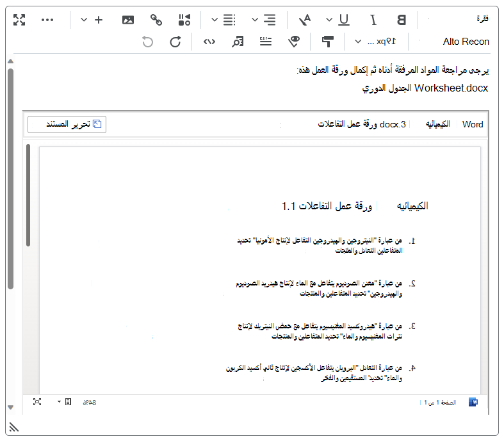The width and height of the screenshot is (504, 441).
Task: Click the الكيميائيه label in the viewer header
Action: click(x=438, y=124)
